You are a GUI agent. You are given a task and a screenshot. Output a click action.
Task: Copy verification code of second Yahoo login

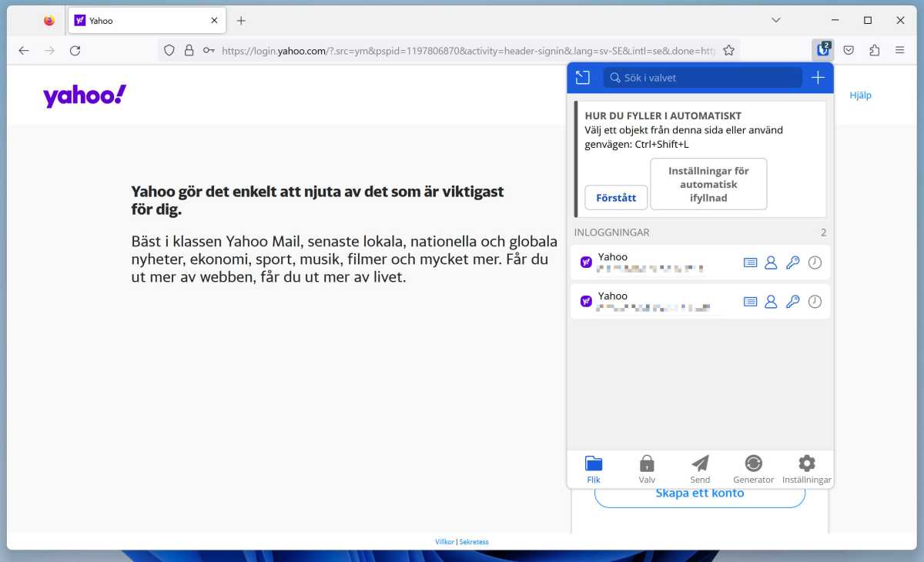click(815, 302)
